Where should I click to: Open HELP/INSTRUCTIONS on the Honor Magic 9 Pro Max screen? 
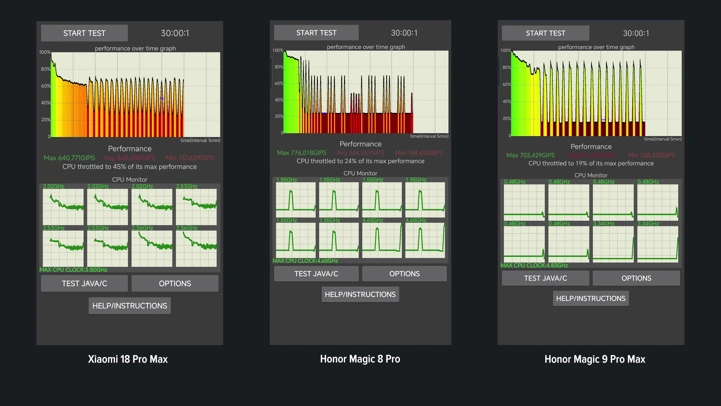590,298
